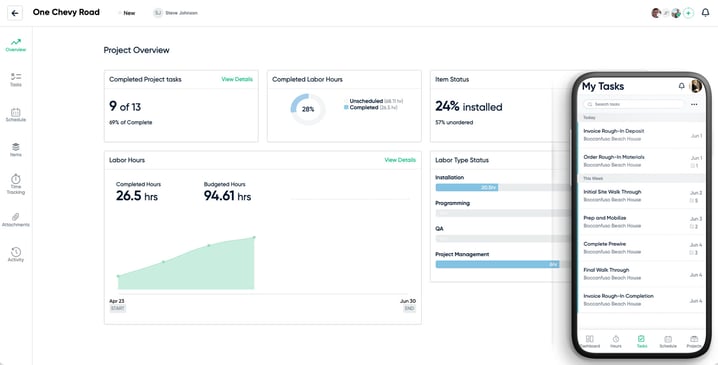Click the One Chevy Road project title
The height and width of the screenshot is (365, 718).
(x=66, y=12)
